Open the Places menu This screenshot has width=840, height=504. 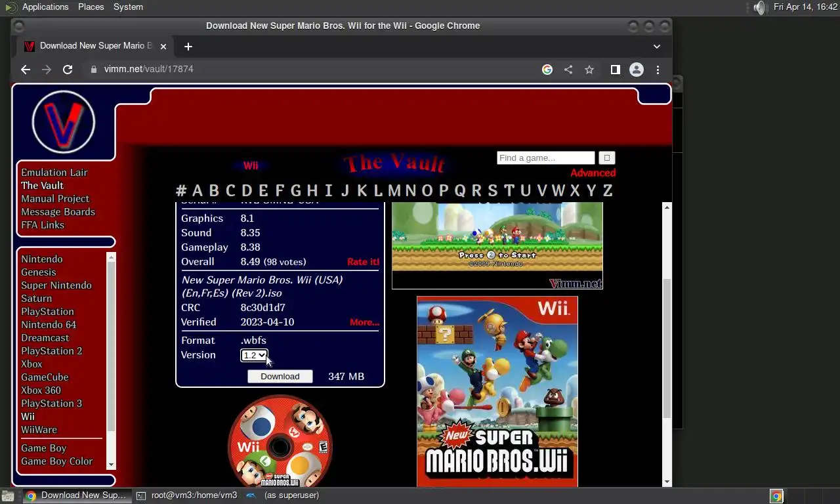(91, 7)
